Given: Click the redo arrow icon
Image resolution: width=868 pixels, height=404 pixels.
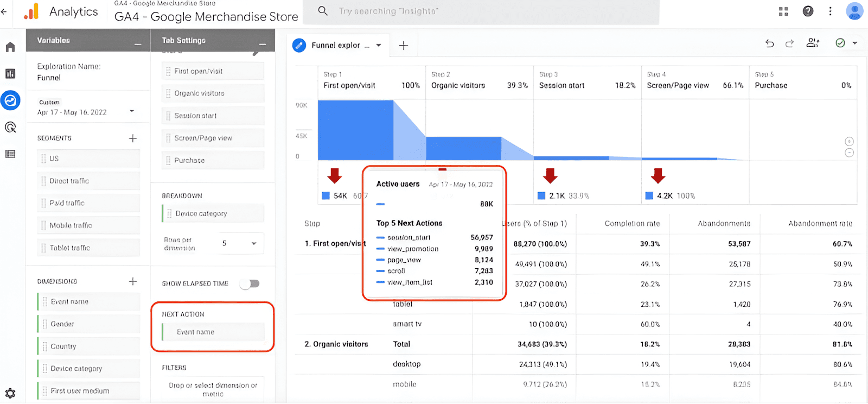Looking at the screenshot, I should tap(789, 43).
